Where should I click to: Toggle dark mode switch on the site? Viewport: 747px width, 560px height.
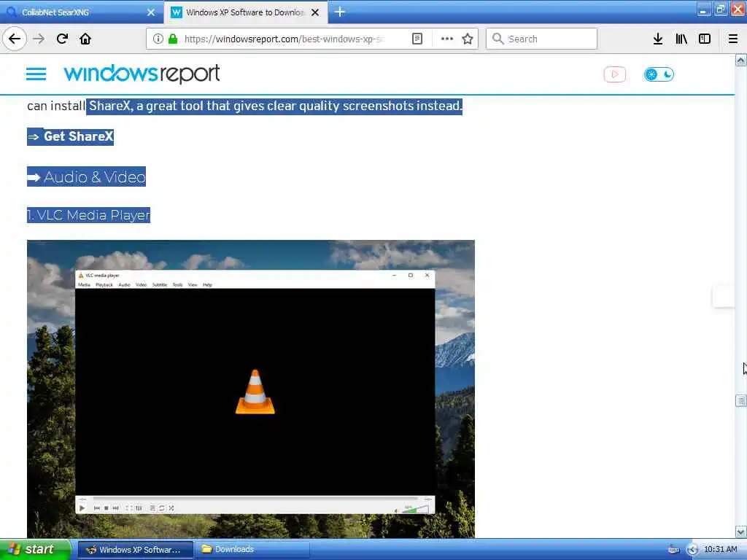click(x=659, y=74)
